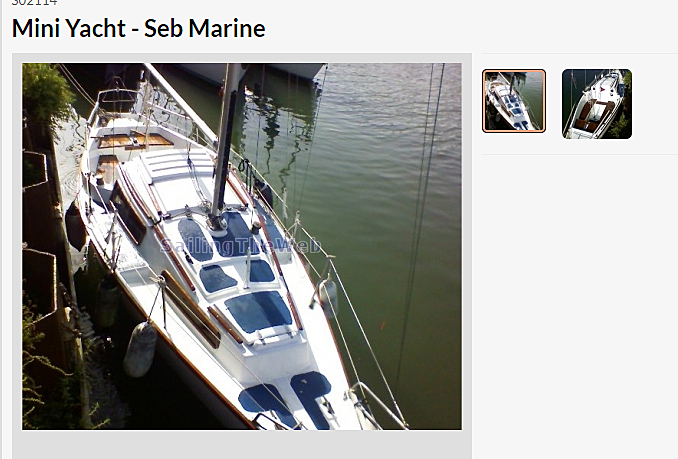Viewport: 678px width, 459px height.
Task: Click the orange-bordered active thumbnail
Action: 514,101
